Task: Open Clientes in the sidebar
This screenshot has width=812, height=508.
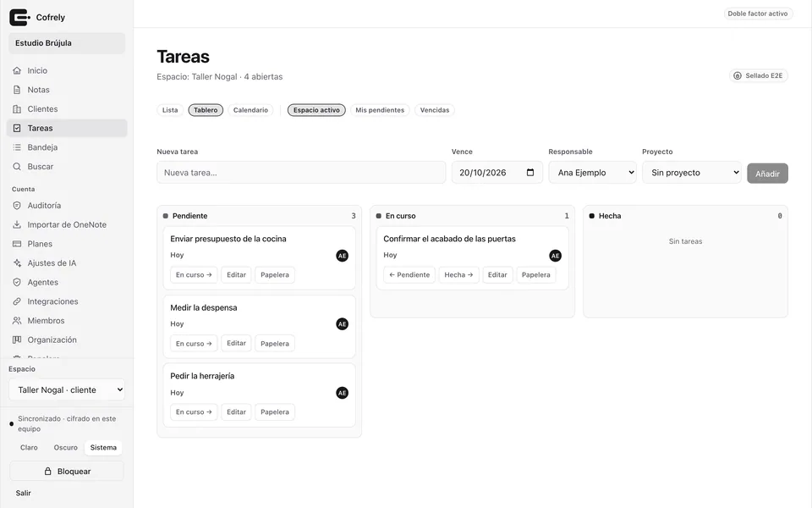Action: point(67,109)
